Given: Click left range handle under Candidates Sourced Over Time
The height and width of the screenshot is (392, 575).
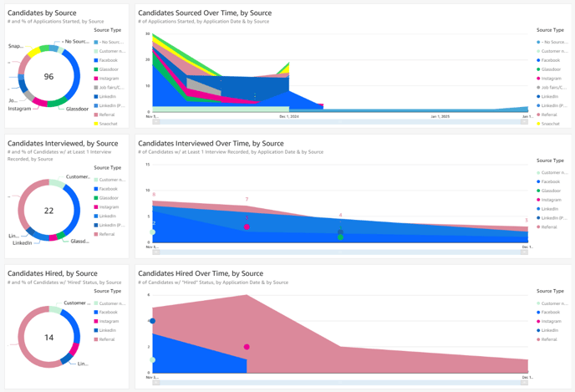Looking at the screenshot, I should click(x=156, y=121).
